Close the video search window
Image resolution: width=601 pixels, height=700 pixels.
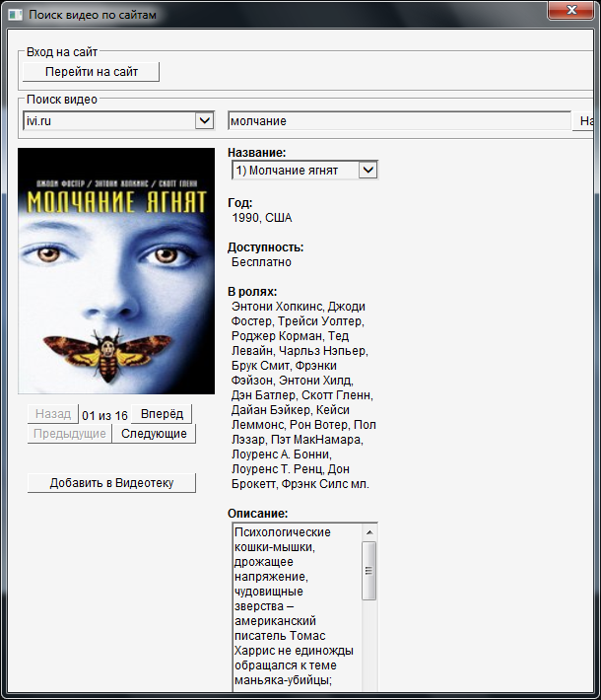click(x=570, y=11)
